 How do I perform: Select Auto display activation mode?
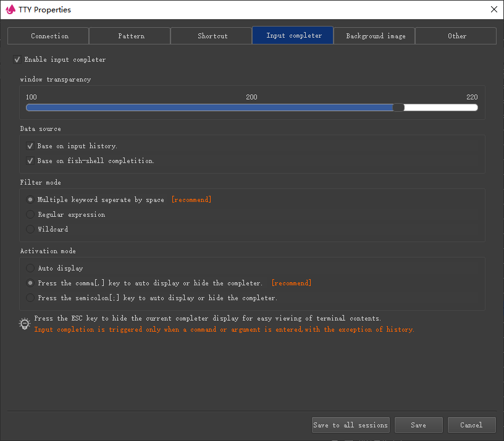coord(30,269)
